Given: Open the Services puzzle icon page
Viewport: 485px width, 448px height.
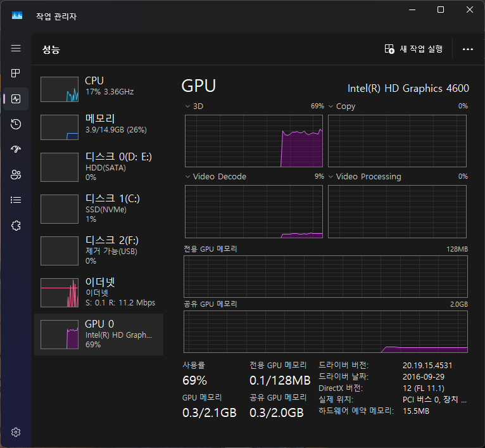Looking at the screenshot, I should (x=16, y=226).
